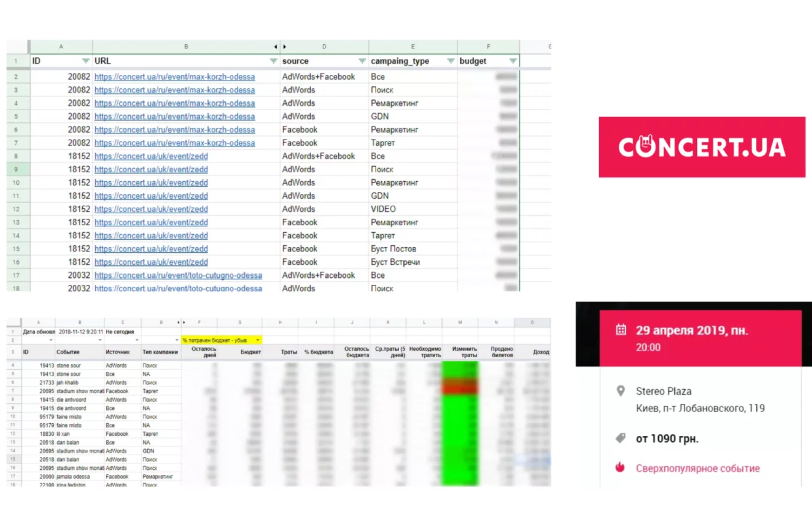Screen dimensions: 812x525
Task: Click the 'lil xan' event cell
Action: point(79,433)
